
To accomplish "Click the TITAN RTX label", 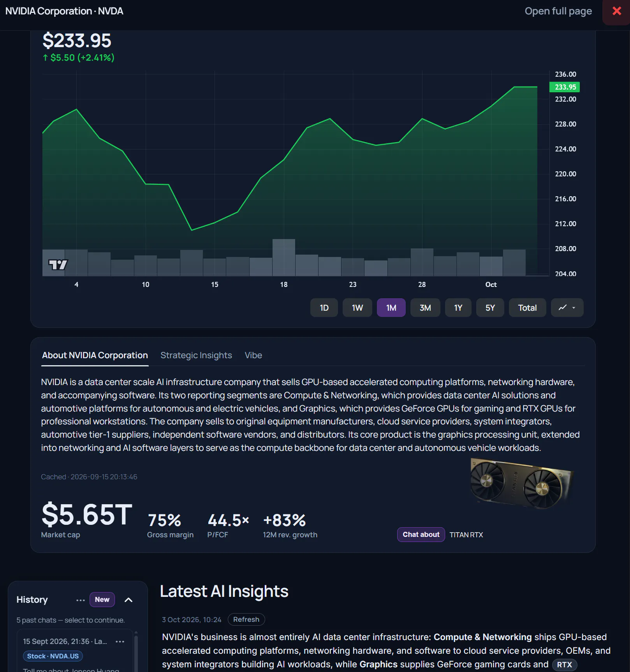I will [466, 535].
